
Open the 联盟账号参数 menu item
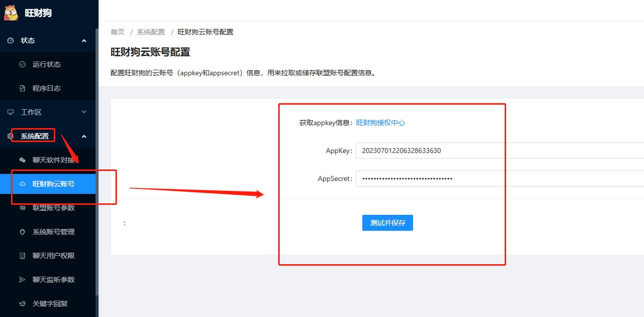click(54, 208)
